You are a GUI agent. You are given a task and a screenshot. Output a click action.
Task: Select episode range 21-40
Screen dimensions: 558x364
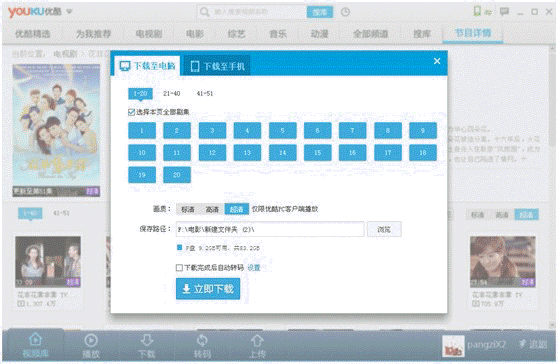[172, 94]
